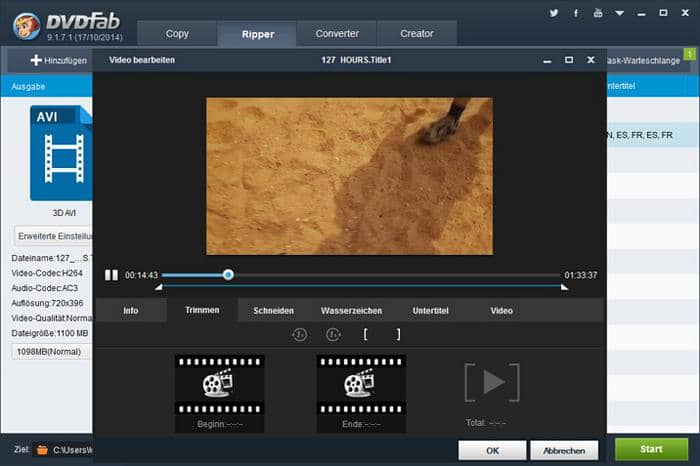This screenshot has width=700, height=466.
Task: Click the Video-Codec:H264 text
Action: (x=47, y=273)
